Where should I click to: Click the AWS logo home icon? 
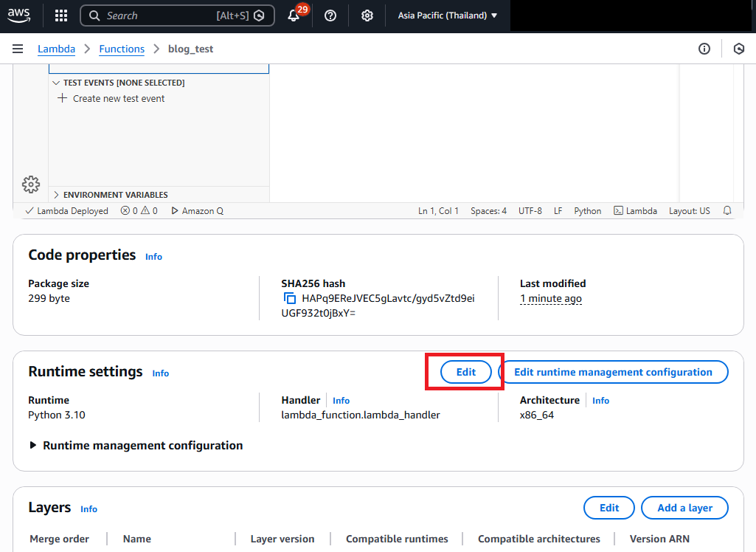19,15
